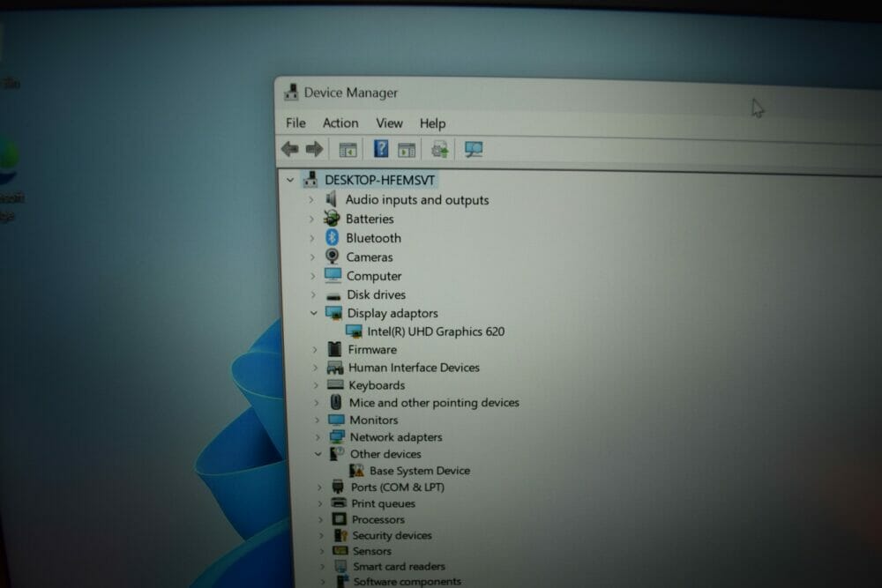Image resolution: width=882 pixels, height=588 pixels.
Task: Collapse the Display adaptors category
Action: pyautogui.click(x=314, y=313)
